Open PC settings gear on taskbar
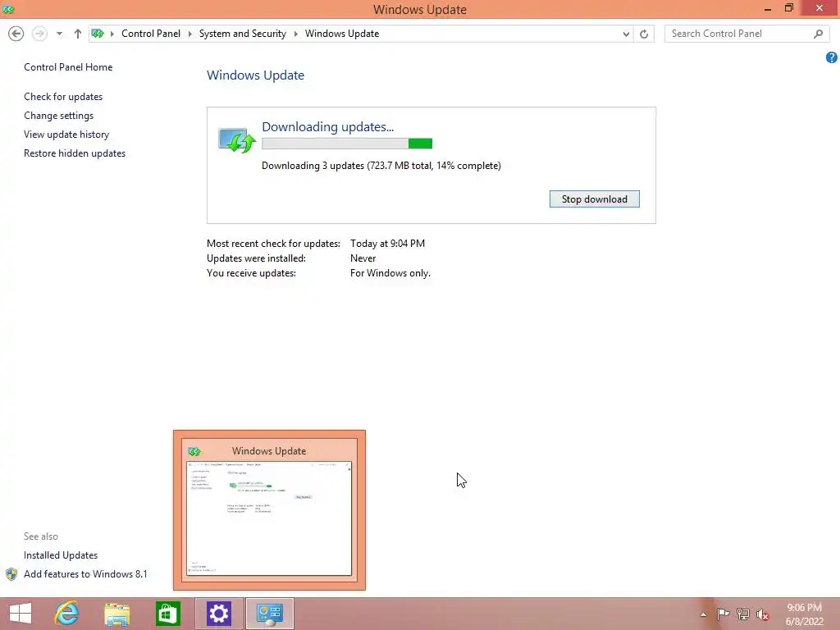 pos(218,614)
